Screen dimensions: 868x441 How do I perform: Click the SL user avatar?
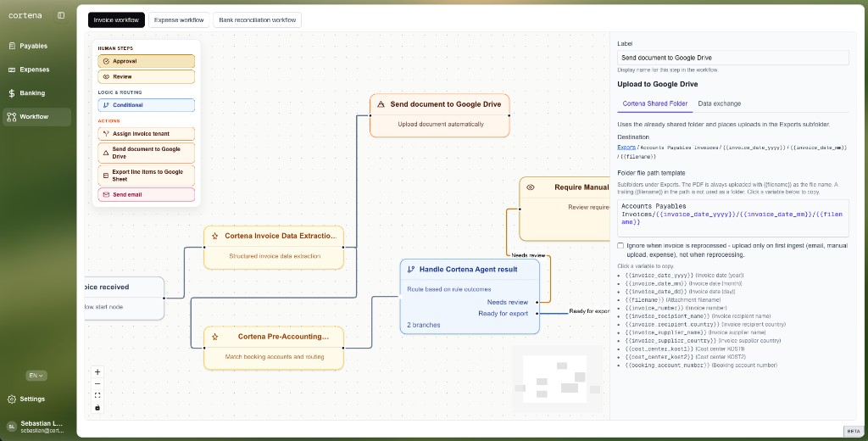pos(11,427)
